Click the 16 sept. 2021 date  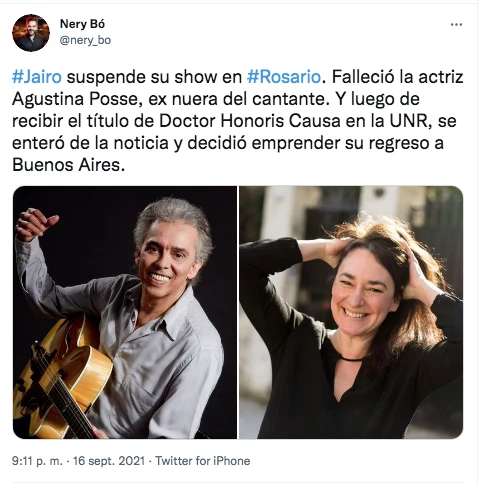pyautogui.click(x=109, y=461)
